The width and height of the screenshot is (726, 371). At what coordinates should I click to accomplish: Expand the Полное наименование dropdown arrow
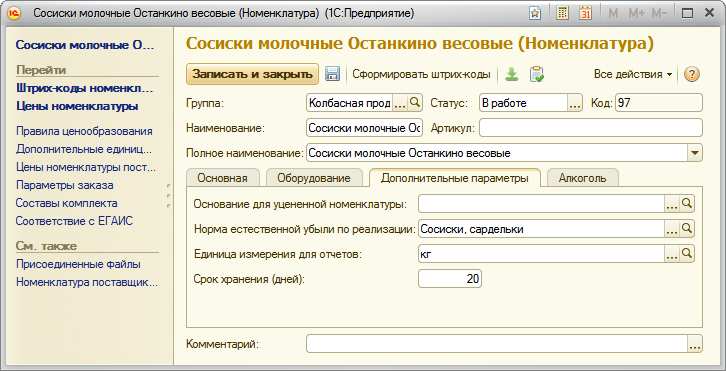pyautogui.click(x=695, y=153)
